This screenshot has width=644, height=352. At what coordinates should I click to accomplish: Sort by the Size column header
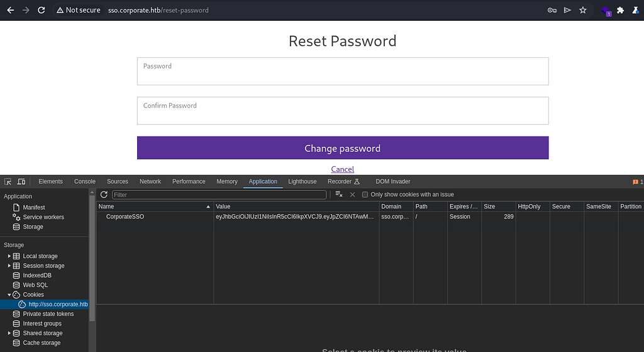(x=499, y=207)
